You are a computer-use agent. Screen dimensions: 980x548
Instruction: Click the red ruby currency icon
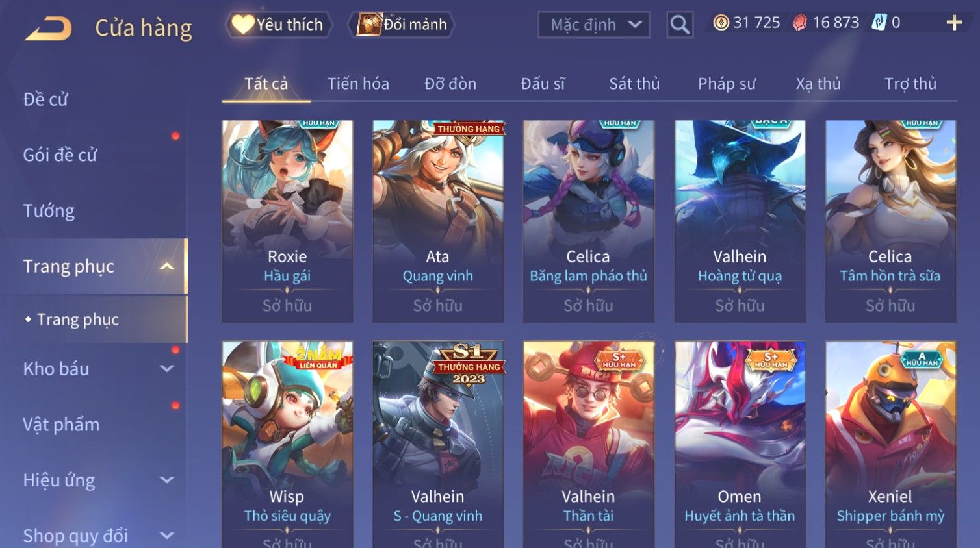pos(799,23)
